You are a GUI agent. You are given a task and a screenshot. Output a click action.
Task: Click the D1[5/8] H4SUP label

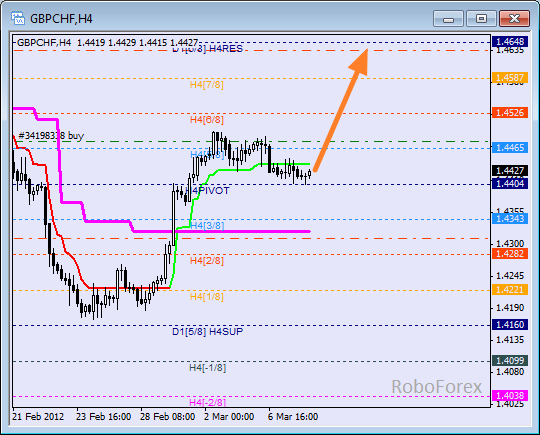208,332
